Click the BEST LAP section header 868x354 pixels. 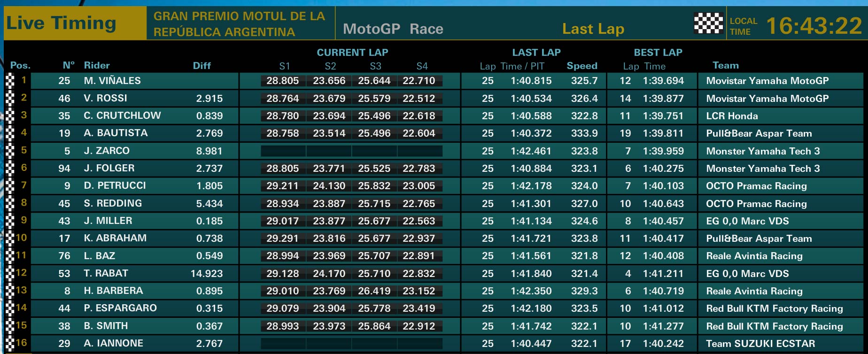(x=658, y=53)
